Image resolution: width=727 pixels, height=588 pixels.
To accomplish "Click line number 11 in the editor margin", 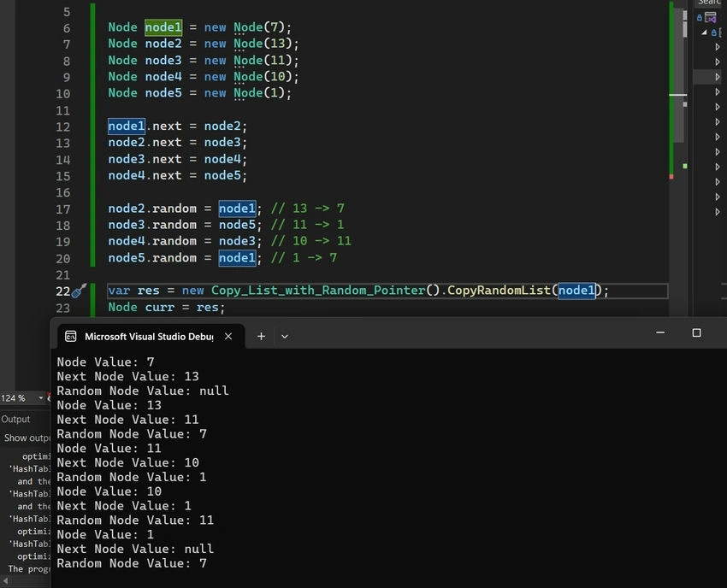I will click(63, 111).
